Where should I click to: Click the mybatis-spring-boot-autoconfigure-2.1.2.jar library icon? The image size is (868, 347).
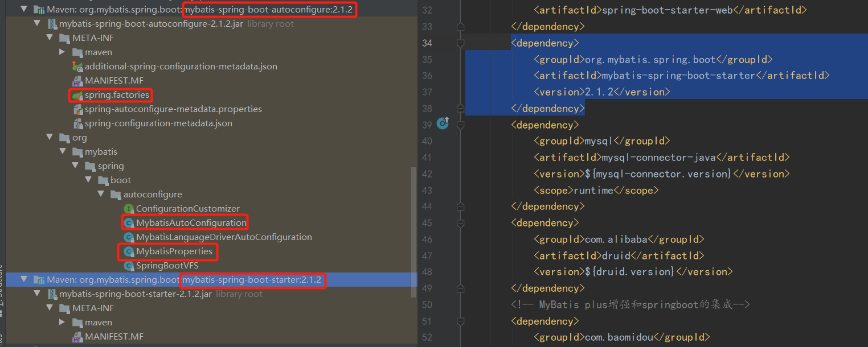point(52,24)
